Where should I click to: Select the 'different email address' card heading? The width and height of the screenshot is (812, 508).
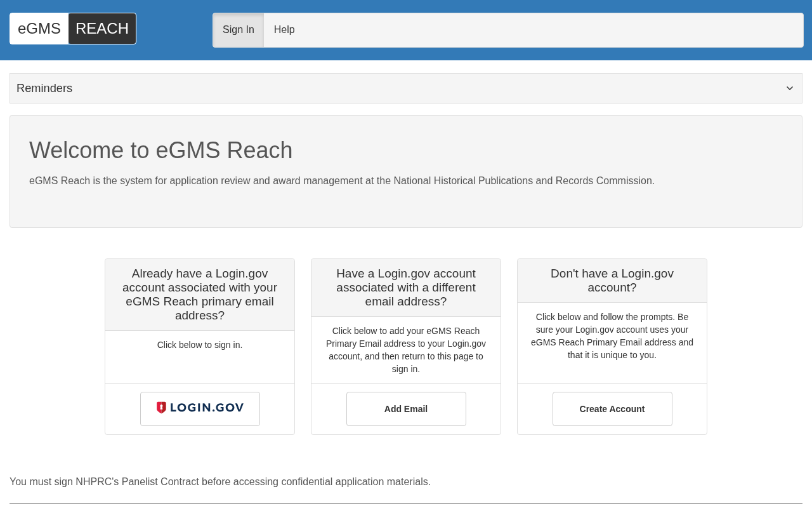406,288
